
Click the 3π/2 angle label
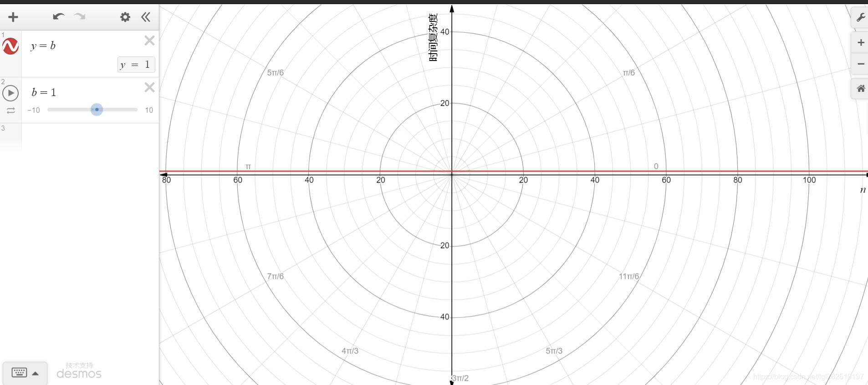[x=460, y=378]
